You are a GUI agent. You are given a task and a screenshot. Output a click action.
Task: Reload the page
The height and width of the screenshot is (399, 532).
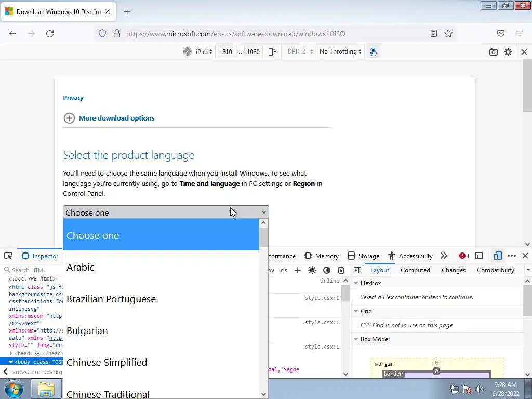(x=50, y=34)
